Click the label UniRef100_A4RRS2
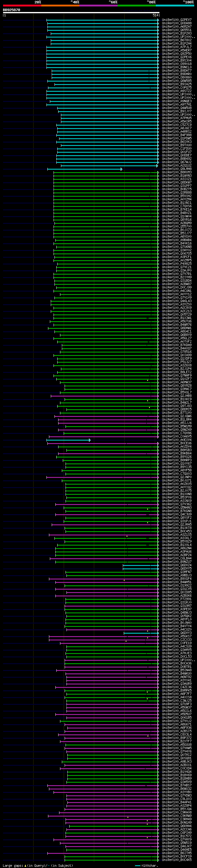The width and height of the screenshot is (197, 868). point(177,132)
